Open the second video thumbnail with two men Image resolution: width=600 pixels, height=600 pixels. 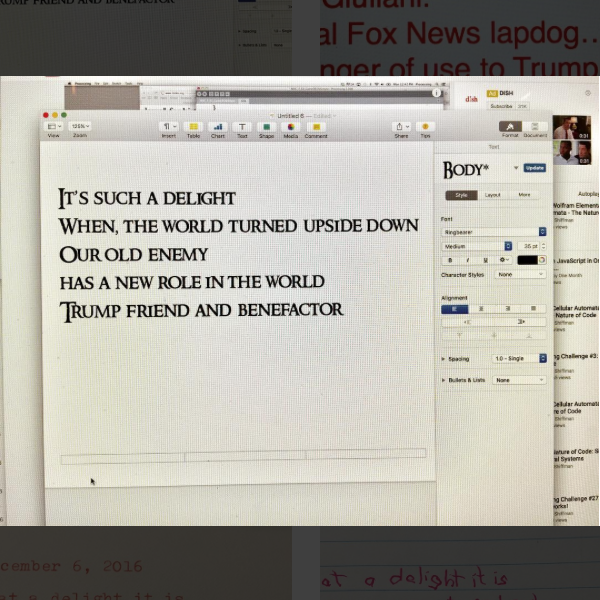click(x=572, y=152)
